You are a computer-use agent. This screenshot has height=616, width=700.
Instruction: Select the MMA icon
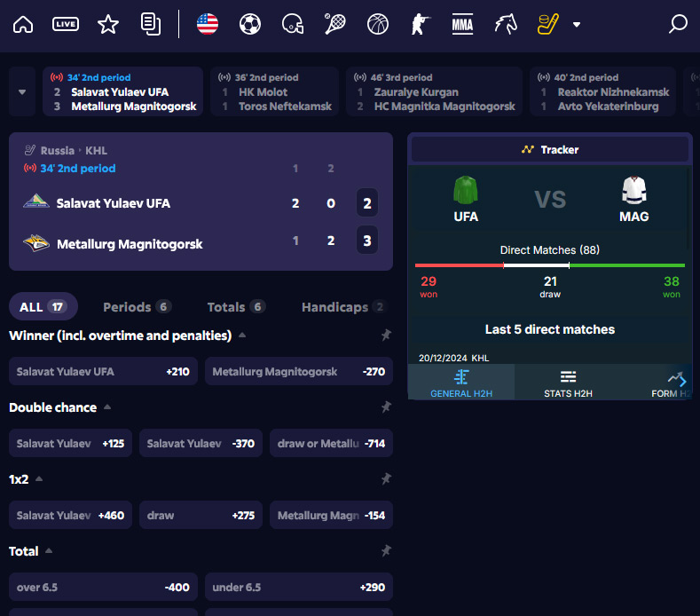click(x=462, y=24)
